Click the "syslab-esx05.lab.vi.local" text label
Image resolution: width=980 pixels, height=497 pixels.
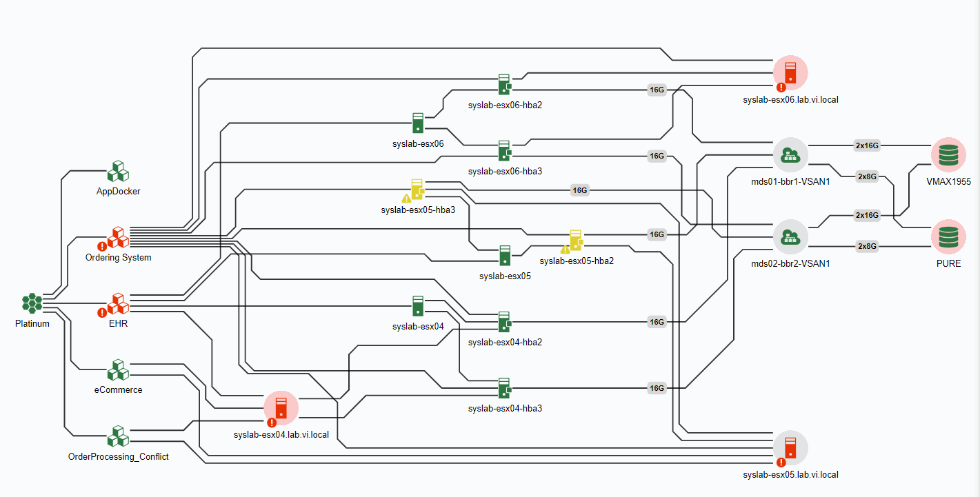(790, 475)
